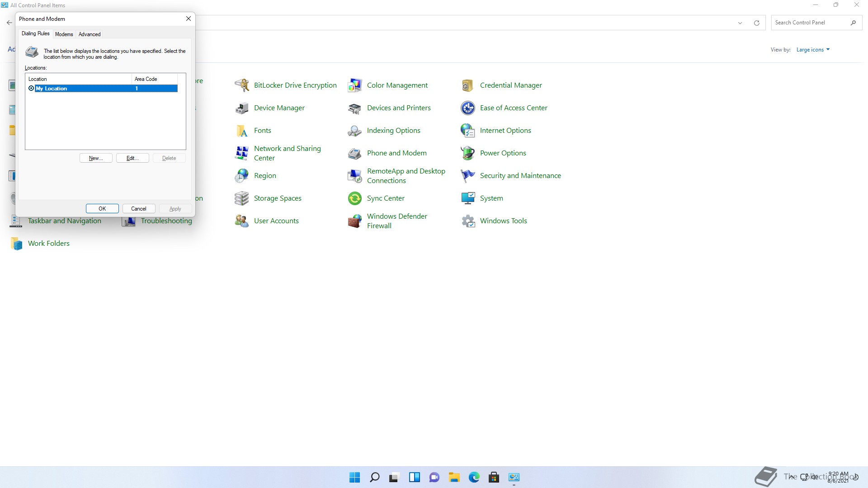Click Phone and Modem icon in Control Panel
The width and height of the screenshot is (868, 488).
[355, 153]
